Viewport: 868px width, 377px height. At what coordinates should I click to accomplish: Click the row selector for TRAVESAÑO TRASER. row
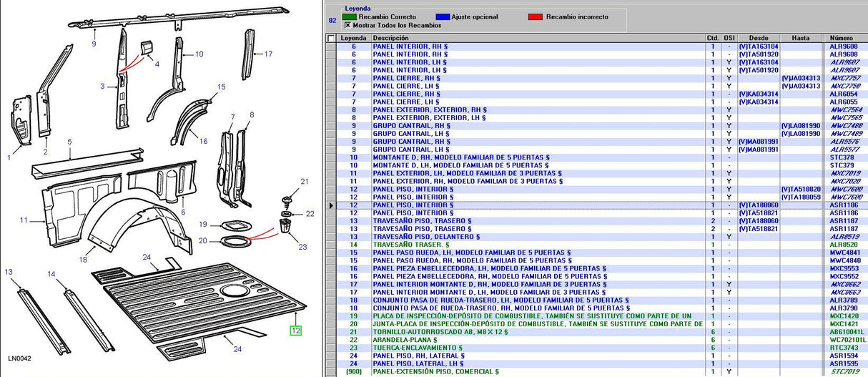330,245
